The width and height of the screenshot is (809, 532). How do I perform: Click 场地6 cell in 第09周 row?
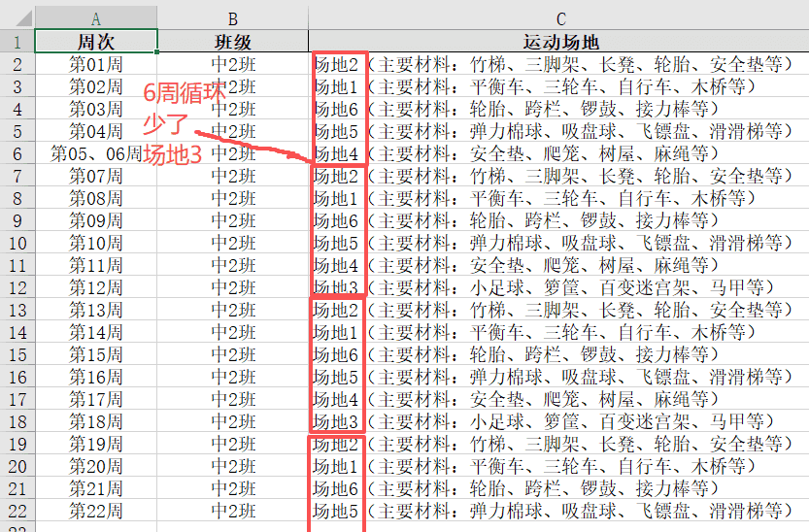point(558,220)
